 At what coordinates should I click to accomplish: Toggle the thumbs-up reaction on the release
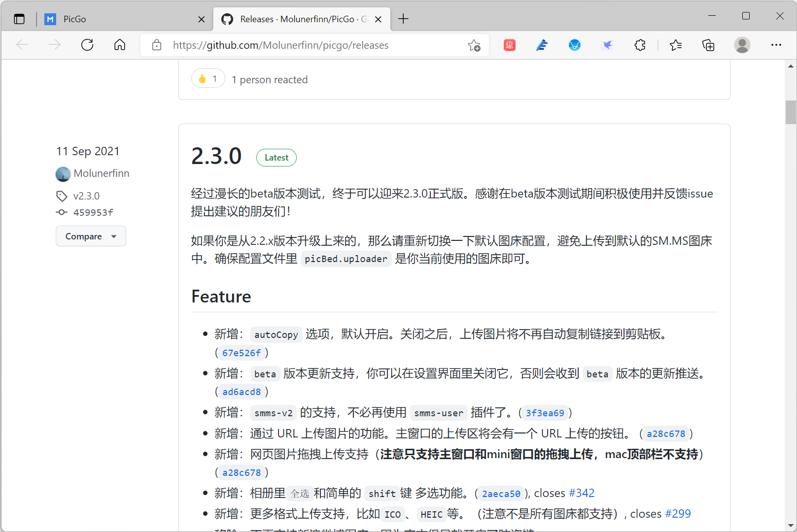click(208, 78)
